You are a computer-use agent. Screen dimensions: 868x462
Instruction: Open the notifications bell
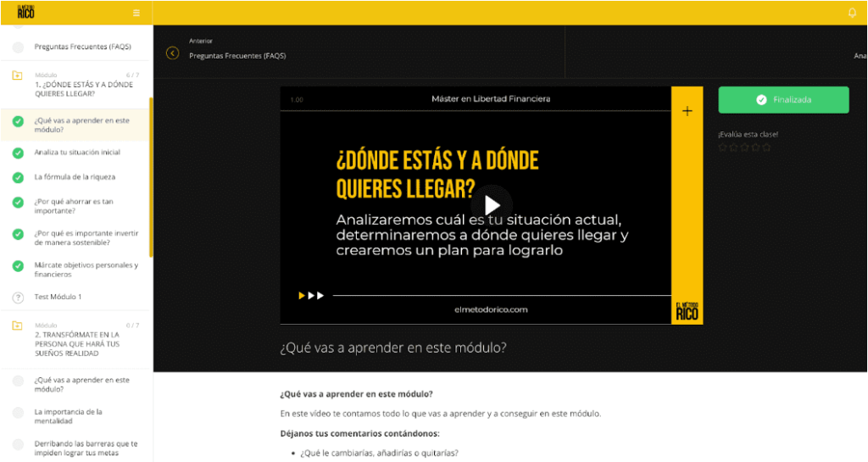point(852,13)
